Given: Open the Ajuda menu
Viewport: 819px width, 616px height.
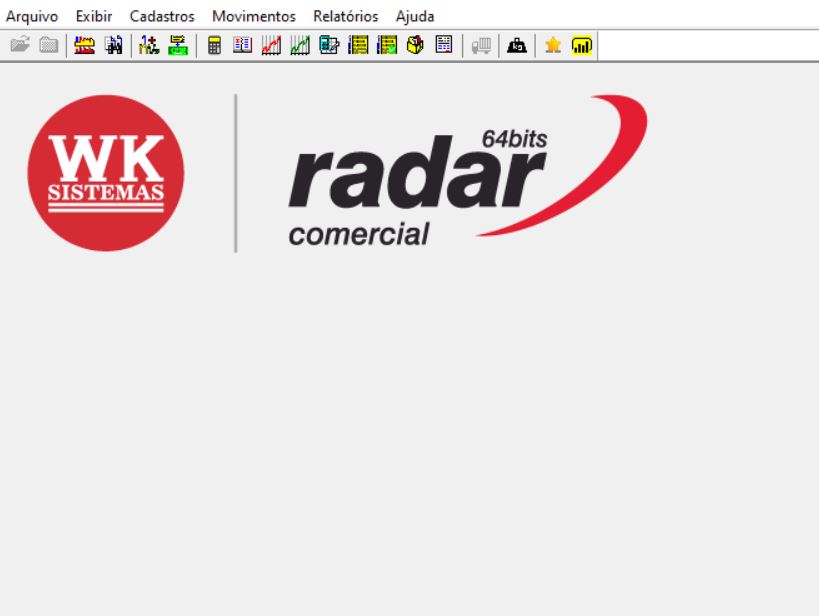Looking at the screenshot, I should (x=415, y=16).
